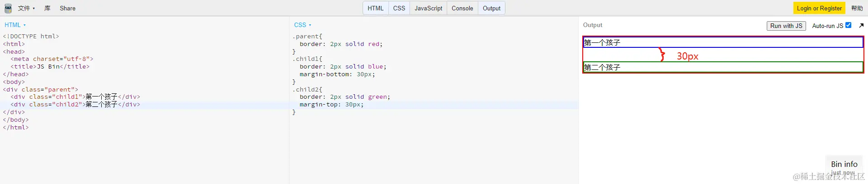The height and width of the screenshot is (184, 868).
Task: Toggle the HTML panel tab
Action: click(375, 8)
